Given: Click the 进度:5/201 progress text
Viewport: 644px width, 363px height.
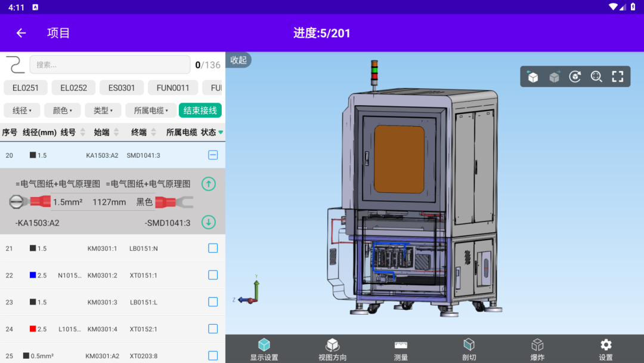Looking at the screenshot, I should tap(321, 33).
